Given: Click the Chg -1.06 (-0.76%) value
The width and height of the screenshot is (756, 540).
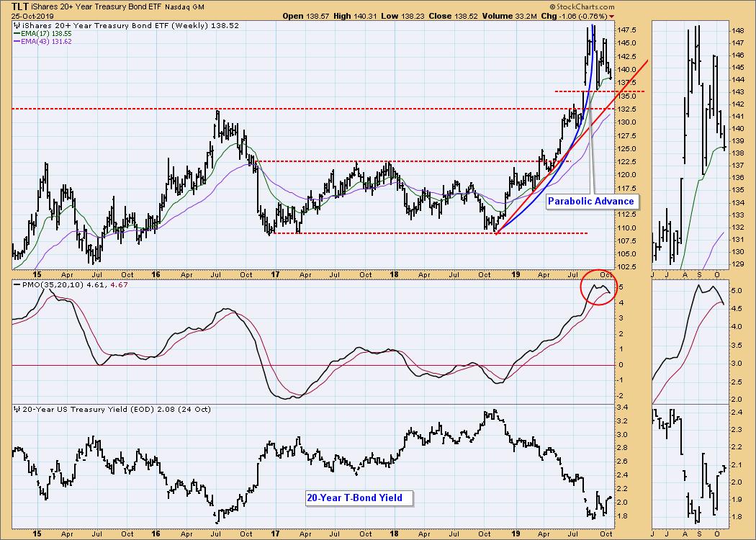Looking at the screenshot, I should click(575, 16).
